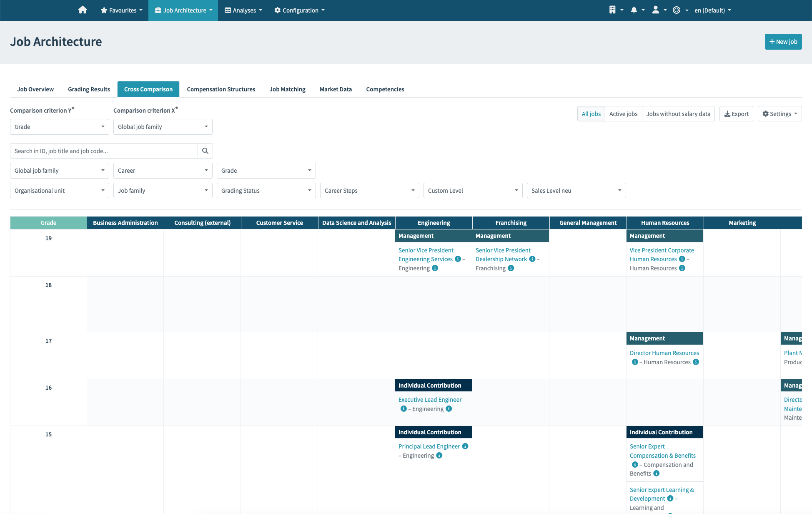This screenshot has height=514, width=812.
Task: Click info icon beside Human Resources in grade 19
Action: 682,268
